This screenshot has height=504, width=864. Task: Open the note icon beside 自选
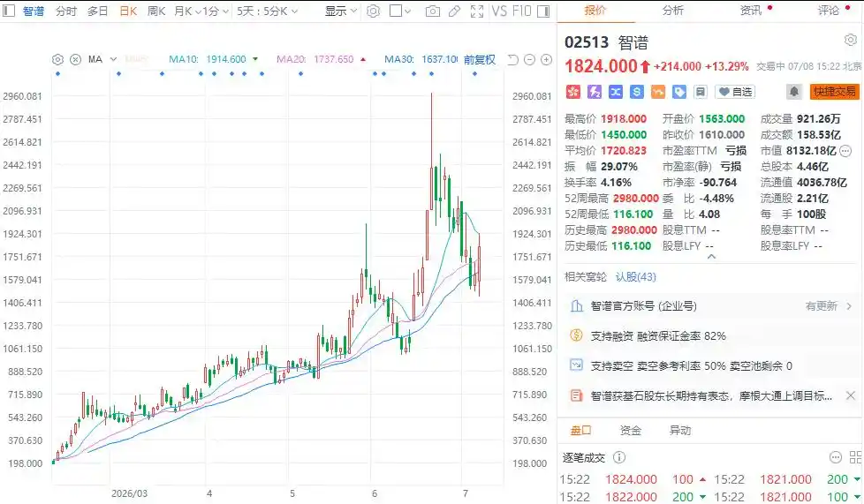click(x=701, y=92)
